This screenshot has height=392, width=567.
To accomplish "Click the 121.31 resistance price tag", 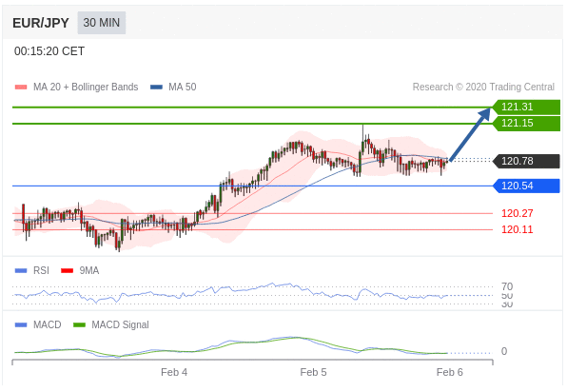I will (x=526, y=108).
